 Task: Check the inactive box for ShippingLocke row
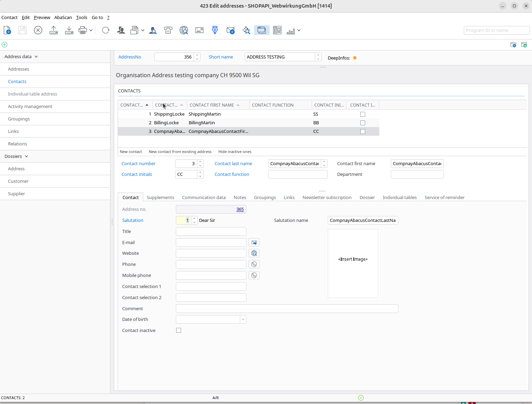(x=363, y=114)
